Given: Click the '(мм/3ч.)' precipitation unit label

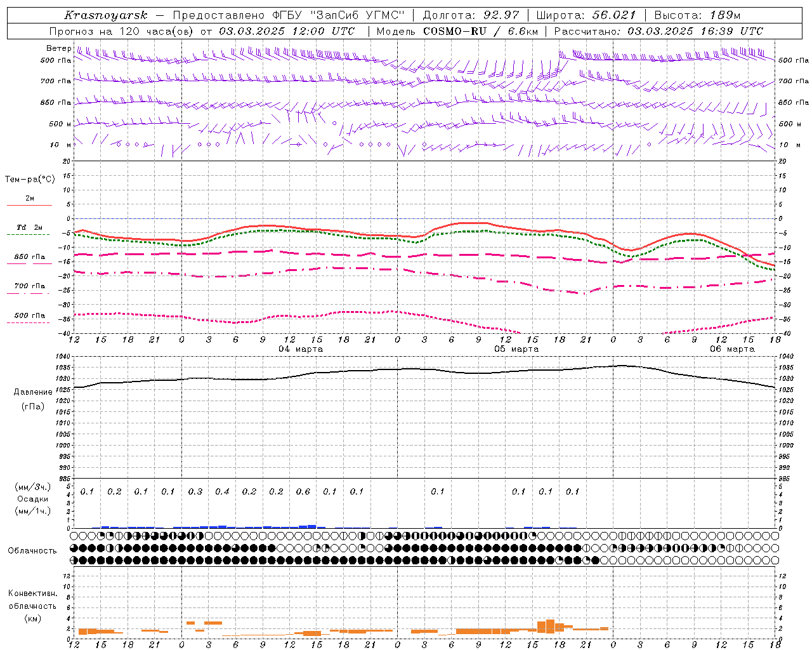Looking at the screenshot, I should (x=33, y=487).
